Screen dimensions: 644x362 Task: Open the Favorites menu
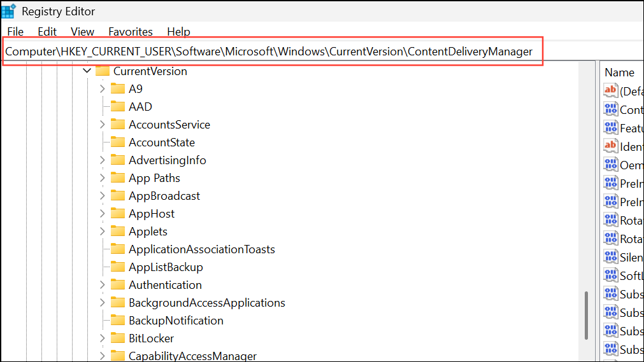(x=130, y=32)
